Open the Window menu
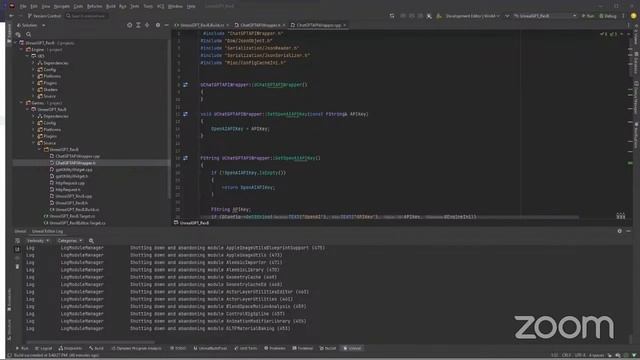 pyautogui.click(x=175, y=7)
